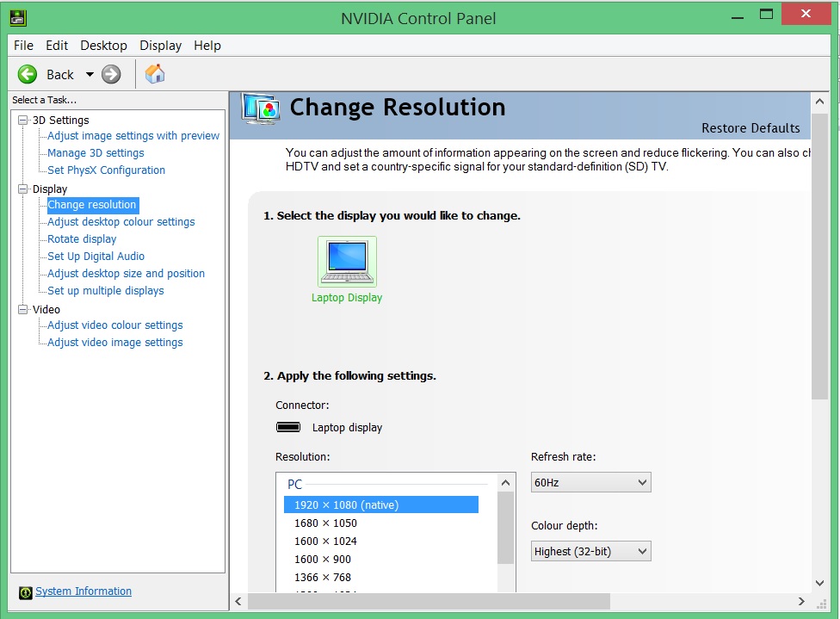Open the Desktop menu
Image resolution: width=840 pixels, height=619 pixels.
tap(103, 46)
